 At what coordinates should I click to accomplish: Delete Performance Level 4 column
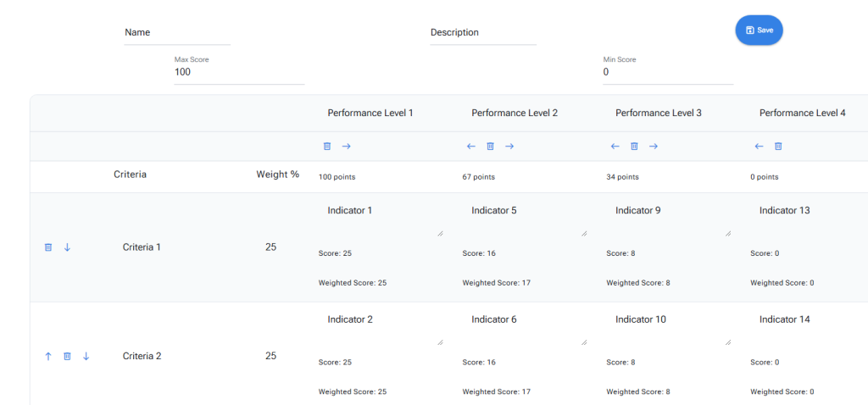[x=778, y=147]
